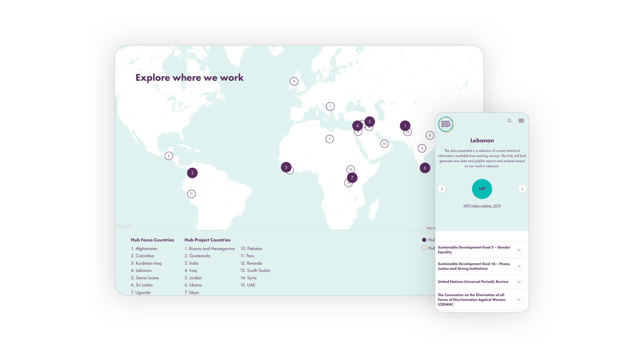Click the Explore where we work heading
644x358 pixels.
point(189,78)
